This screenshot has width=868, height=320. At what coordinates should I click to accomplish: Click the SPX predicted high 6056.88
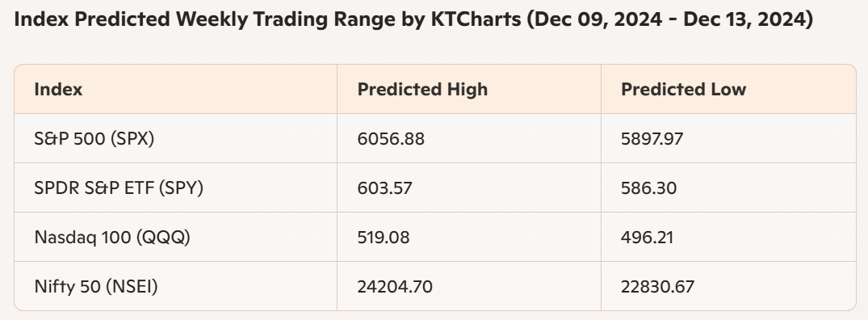tap(391, 138)
